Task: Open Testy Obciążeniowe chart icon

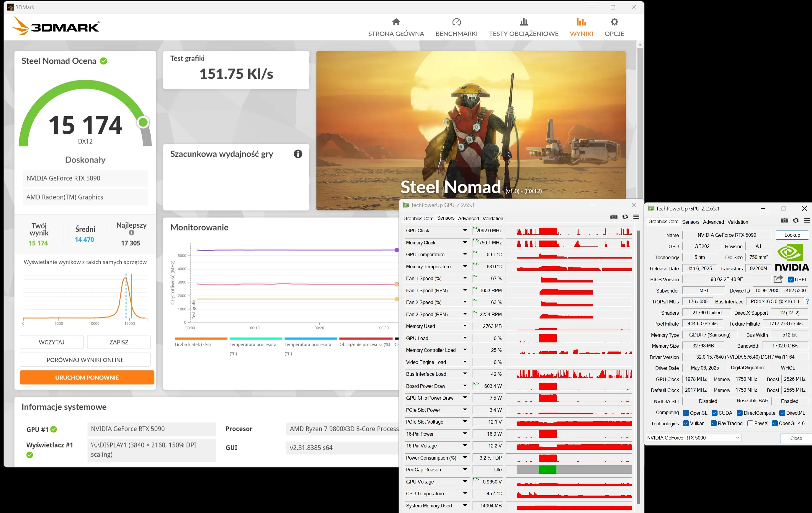Action: (523, 22)
